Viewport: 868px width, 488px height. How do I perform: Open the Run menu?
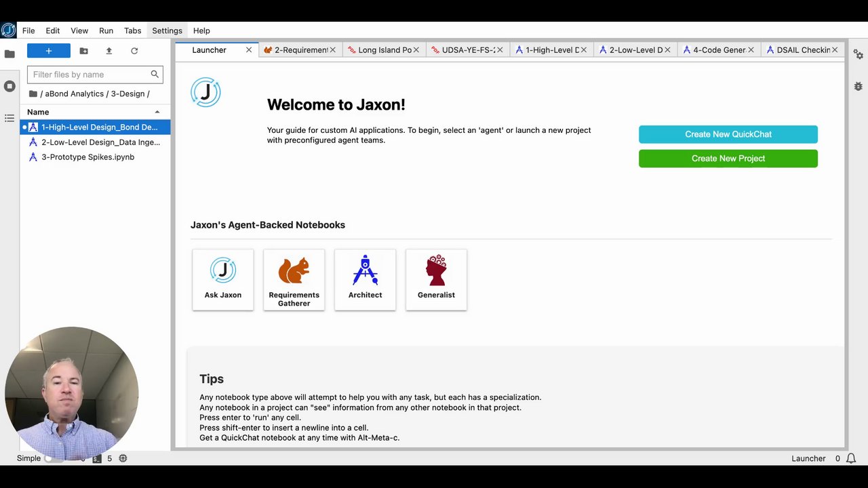(106, 30)
